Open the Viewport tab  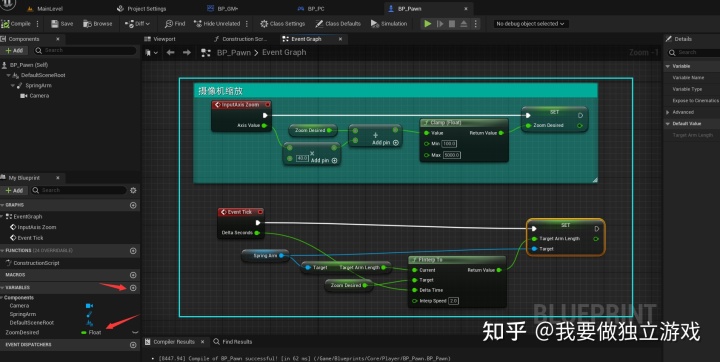160,39
